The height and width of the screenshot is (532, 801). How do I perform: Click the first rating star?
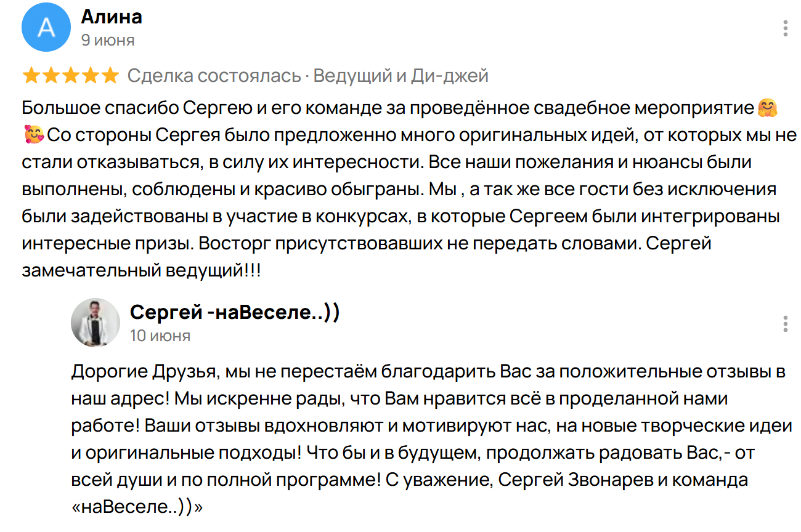[31, 76]
